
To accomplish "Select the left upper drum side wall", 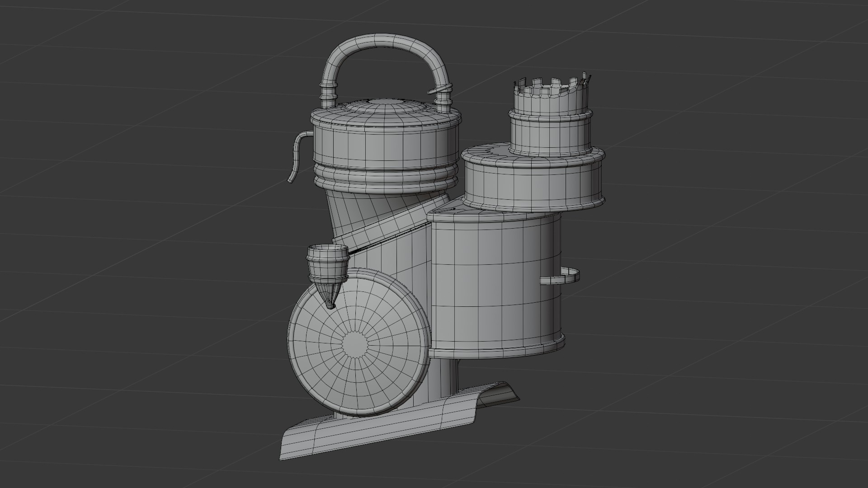I will coord(384,145).
